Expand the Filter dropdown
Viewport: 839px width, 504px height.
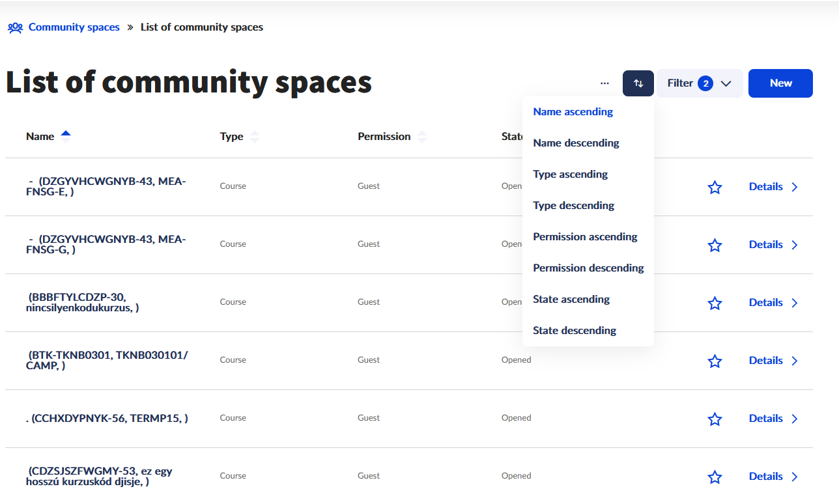(x=700, y=83)
